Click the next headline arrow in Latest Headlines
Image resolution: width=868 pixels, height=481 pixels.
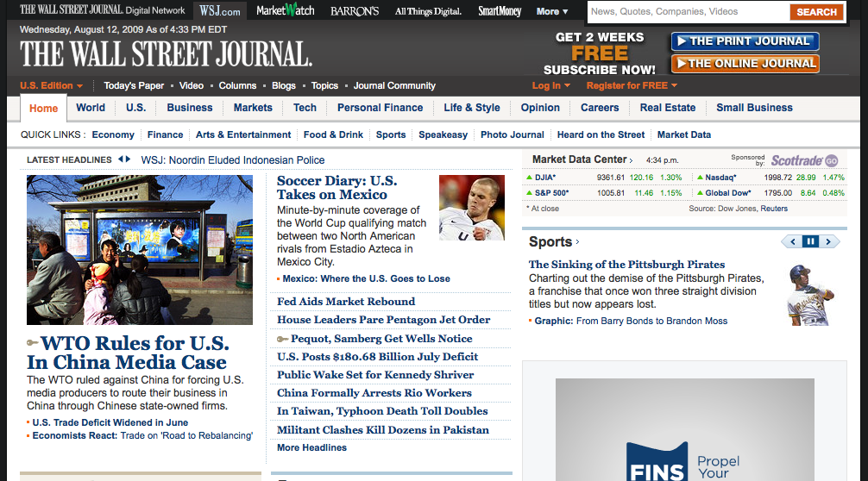pyautogui.click(x=128, y=159)
